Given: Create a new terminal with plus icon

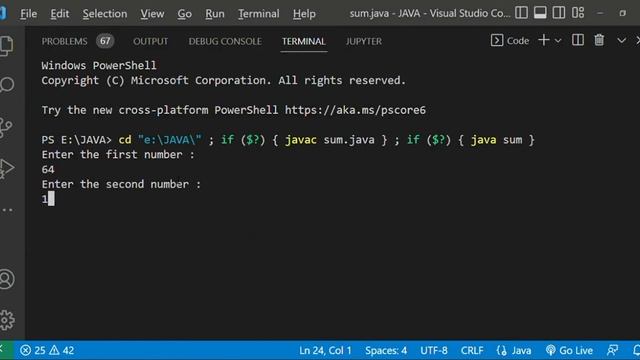Looking at the screenshot, I should coord(544,40).
